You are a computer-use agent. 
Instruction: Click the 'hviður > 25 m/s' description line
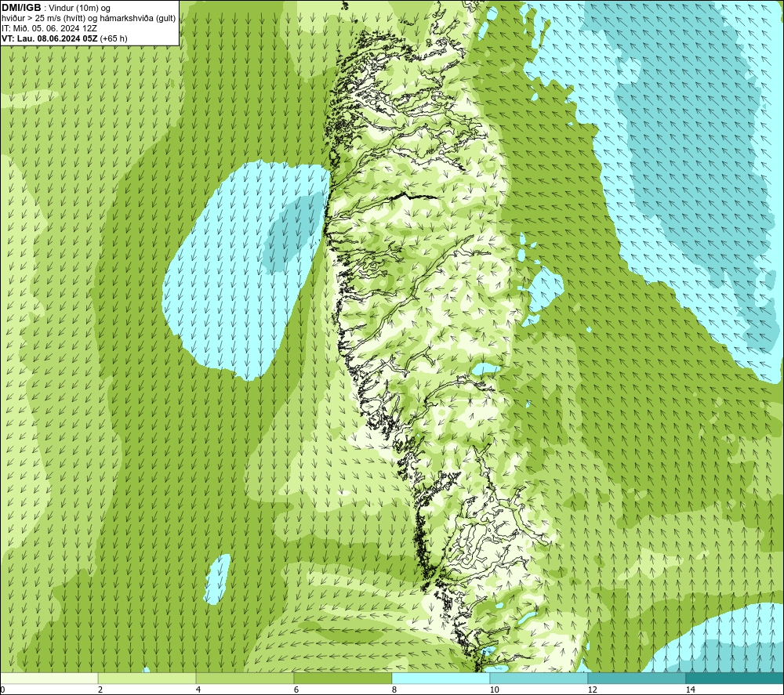point(89,19)
